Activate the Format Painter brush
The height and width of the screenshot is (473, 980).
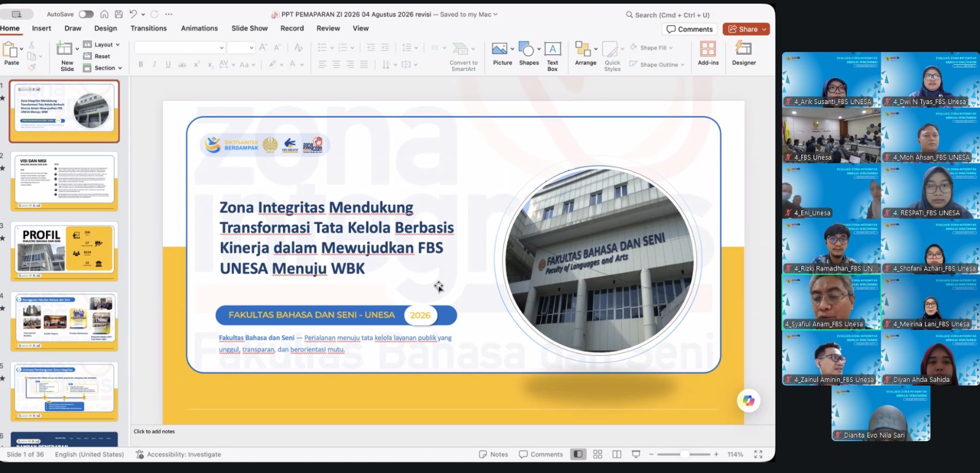pyautogui.click(x=31, y=67)
